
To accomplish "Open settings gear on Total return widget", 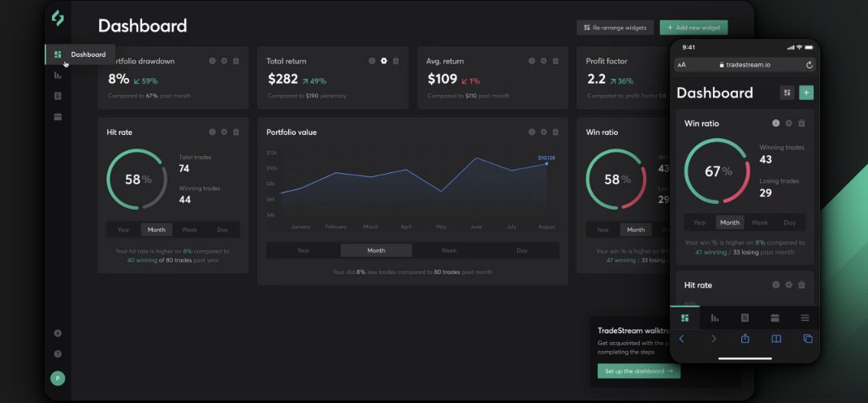I will coord(383,61).
